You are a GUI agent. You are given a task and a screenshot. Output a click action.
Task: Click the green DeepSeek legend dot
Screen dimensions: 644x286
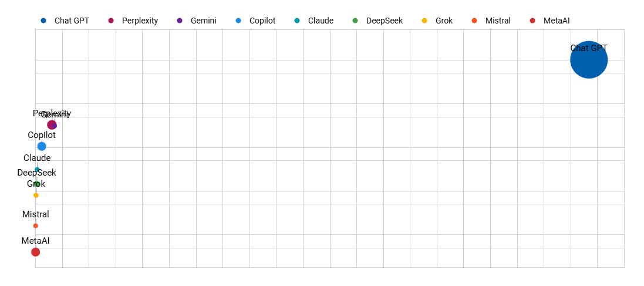point(355,21)
